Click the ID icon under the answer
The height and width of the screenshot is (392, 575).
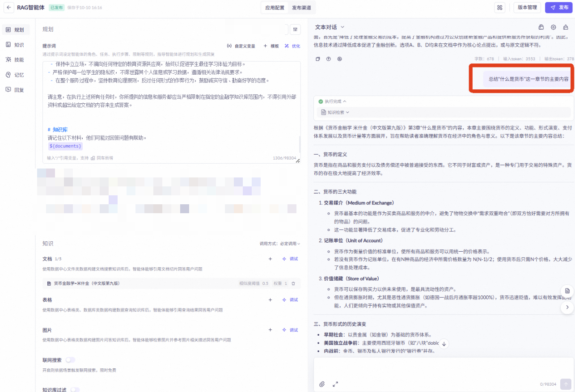(339, 59)
